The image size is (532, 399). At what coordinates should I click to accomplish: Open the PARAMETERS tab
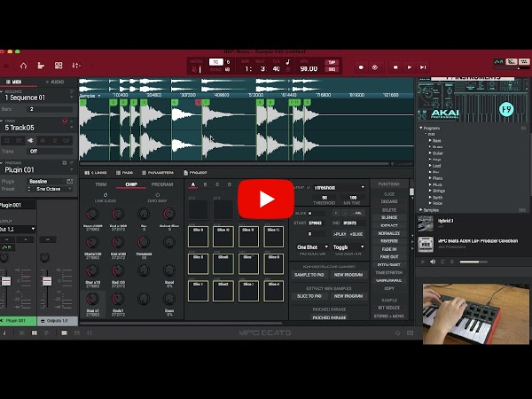coord(158,173)
